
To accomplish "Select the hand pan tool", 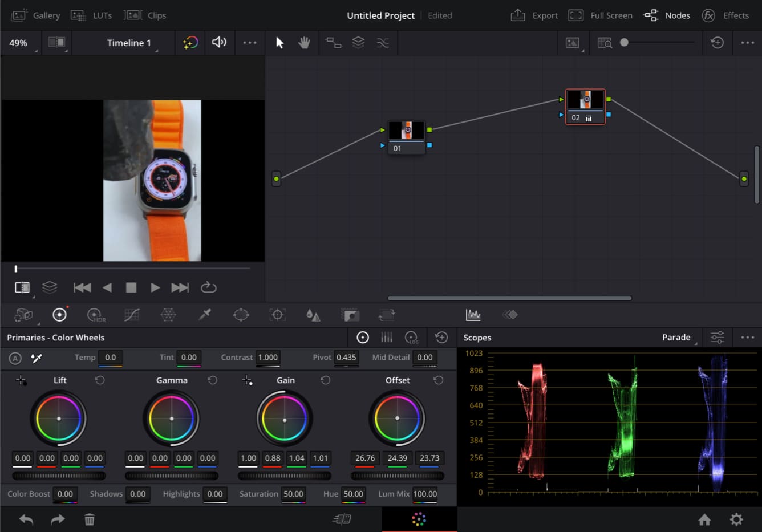I will pos(304,43).
